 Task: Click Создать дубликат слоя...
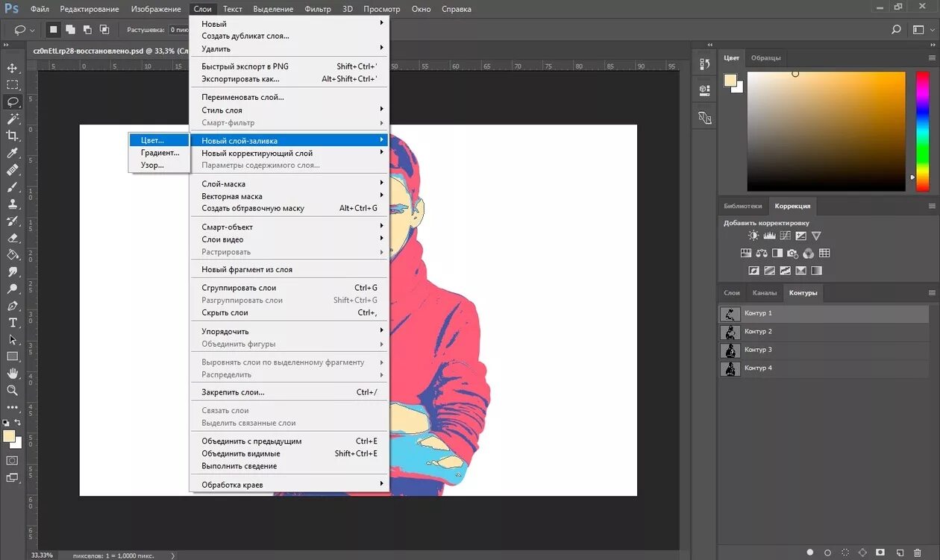click(x=289, y=36)
